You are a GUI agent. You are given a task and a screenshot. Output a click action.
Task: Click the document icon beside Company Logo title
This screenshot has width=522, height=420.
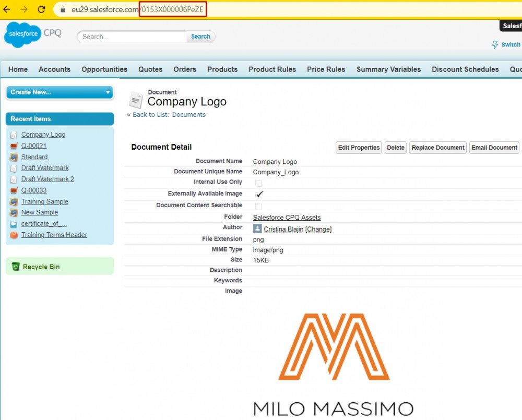coord(136,100)
